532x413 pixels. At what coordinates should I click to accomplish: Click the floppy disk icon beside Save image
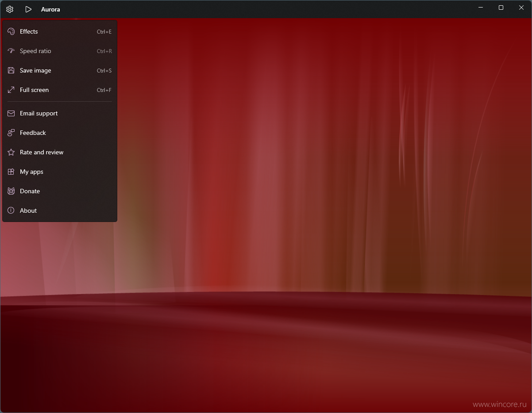[x=11, y=70]
